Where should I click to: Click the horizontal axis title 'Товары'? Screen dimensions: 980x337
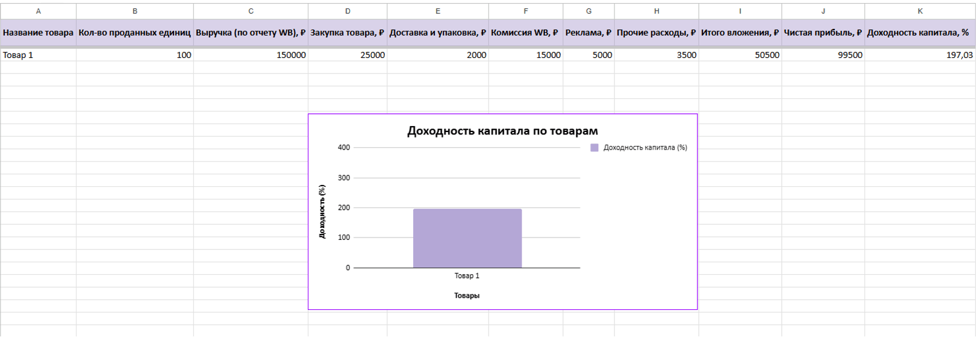[467, 295]
